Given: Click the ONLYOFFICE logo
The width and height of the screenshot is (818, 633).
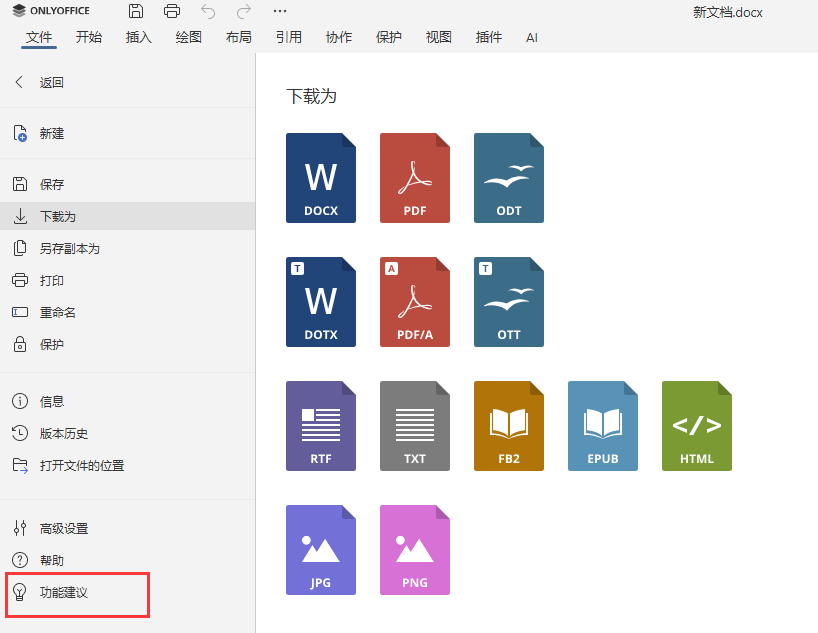Looking at the screenshot, I should [51, 10].
